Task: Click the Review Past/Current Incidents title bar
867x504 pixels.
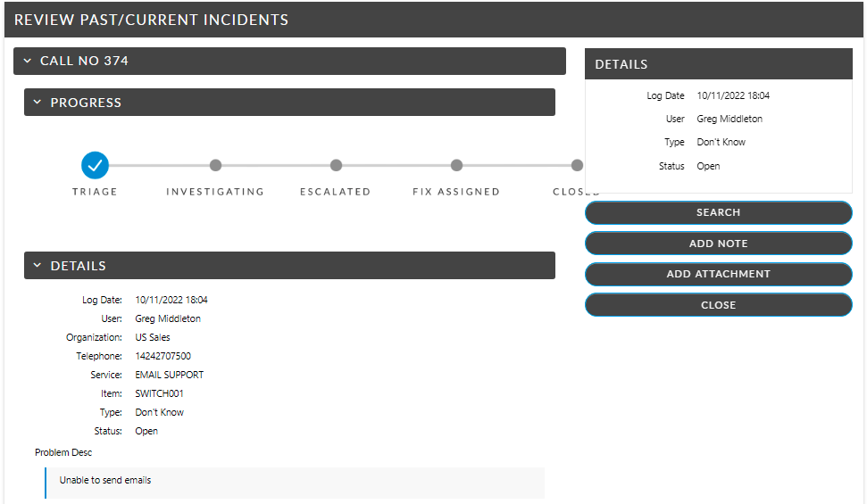Action: (x=433, y=20)
